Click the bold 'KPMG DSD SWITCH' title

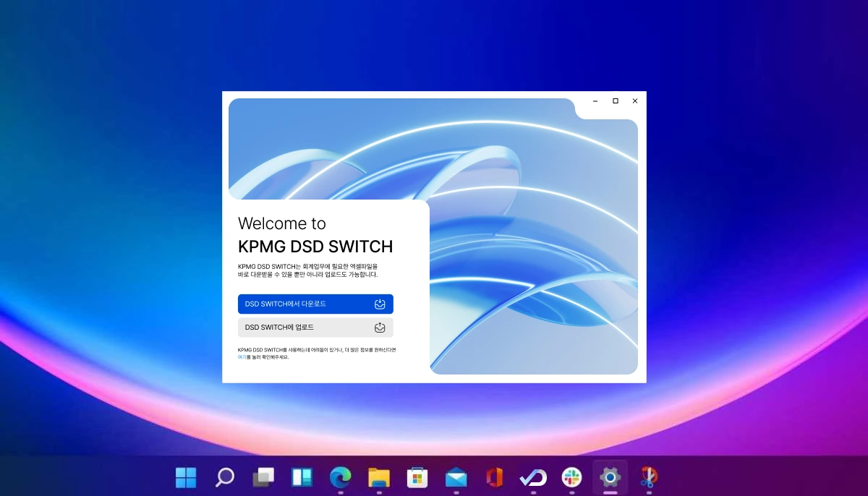[x=315, y=247]
